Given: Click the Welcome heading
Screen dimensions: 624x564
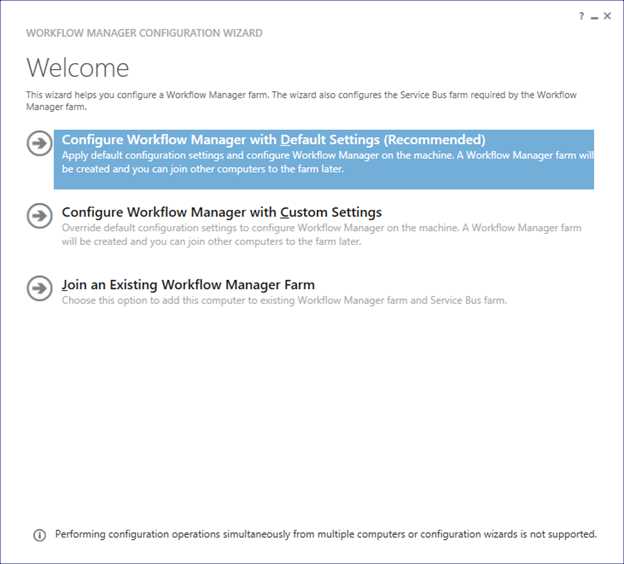Looking at the screenshot, I should (x=78, y=68).
